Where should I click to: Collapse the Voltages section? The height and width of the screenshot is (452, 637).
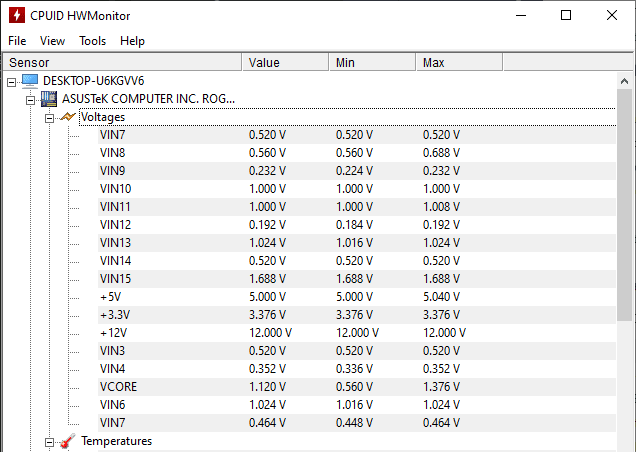(49, 117)
